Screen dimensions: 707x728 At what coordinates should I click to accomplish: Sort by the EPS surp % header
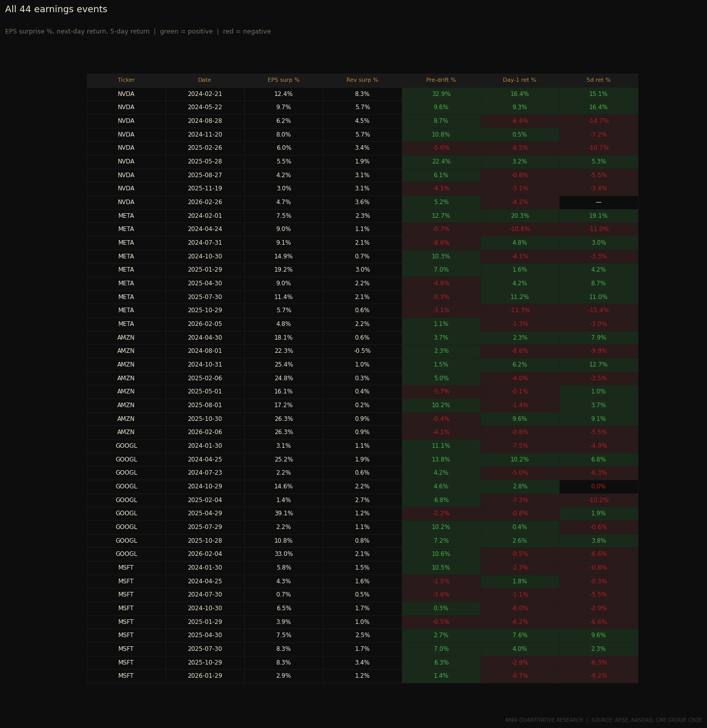tap(283, 80)
